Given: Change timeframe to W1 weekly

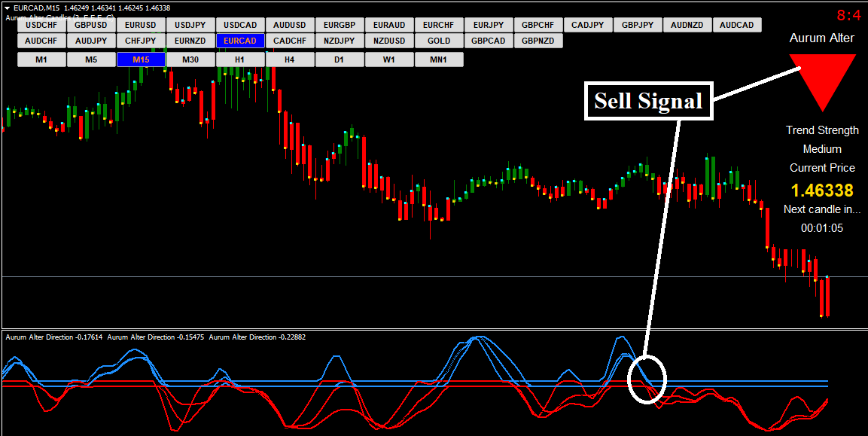Looking at the screenshot, I should point(389,59).
